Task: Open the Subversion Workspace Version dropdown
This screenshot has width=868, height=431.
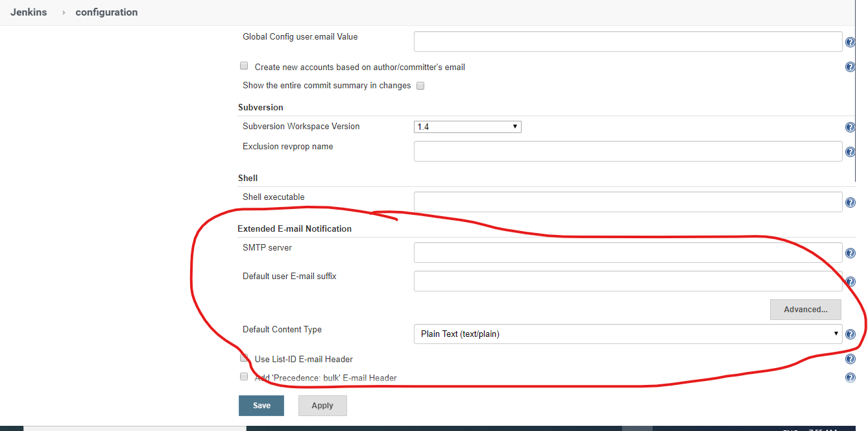Action: point(467,127)
